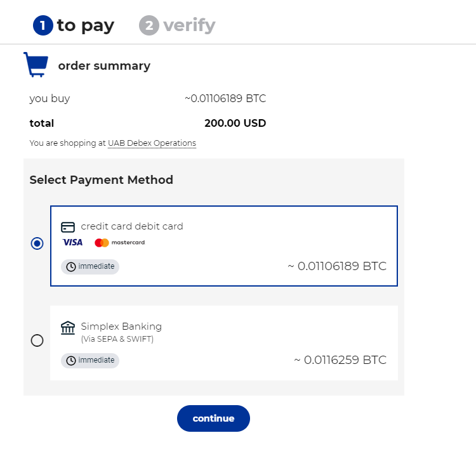Click the Simplex Banking immediate clock badge
Viewport: 476px width, 466px height.
click(90, 361)
